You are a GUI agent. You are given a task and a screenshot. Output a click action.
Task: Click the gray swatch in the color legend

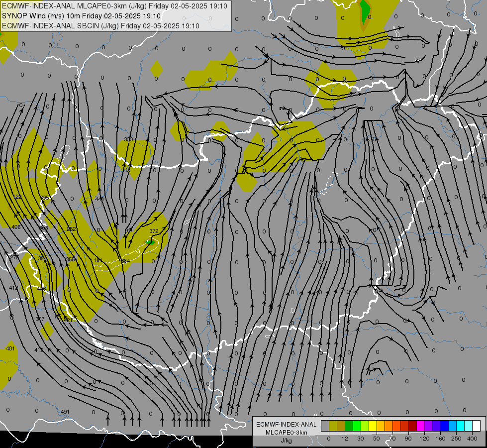pyautogui.click(x=325, y=426)
